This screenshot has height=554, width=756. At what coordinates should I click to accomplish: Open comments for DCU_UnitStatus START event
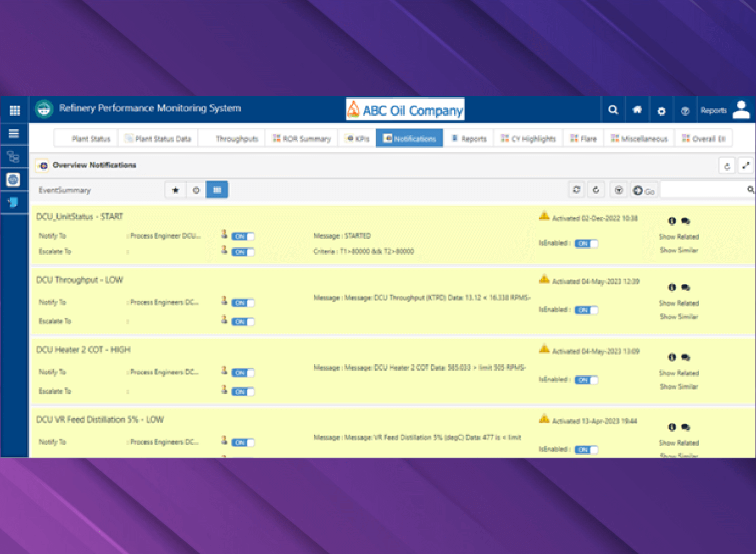tap(685, 221)
